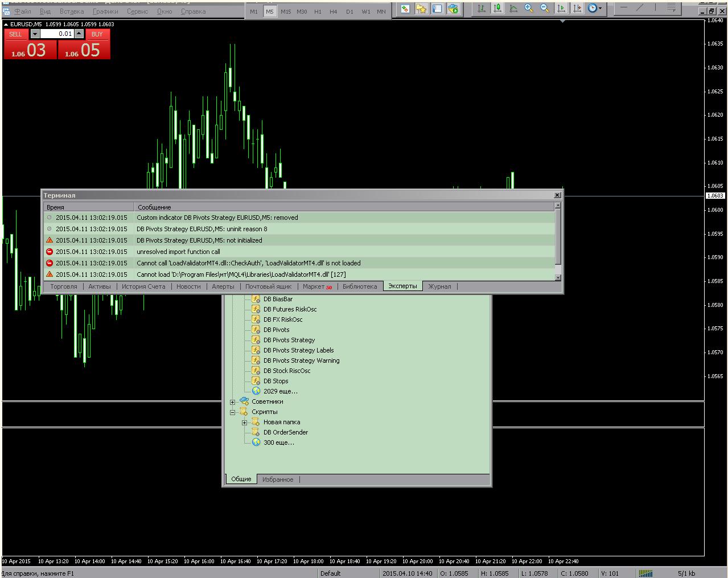The image size is (728, 578).
Task: Select the M5 timeframe
Action: point(270,11)
